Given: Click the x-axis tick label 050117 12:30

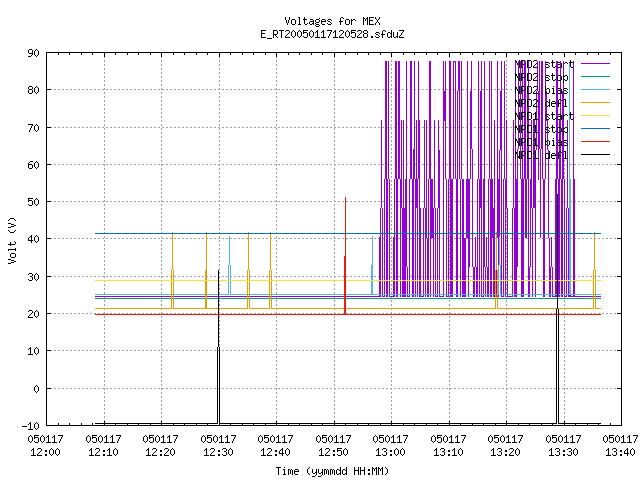Looking at the screenshot, I should pos(218,445).
